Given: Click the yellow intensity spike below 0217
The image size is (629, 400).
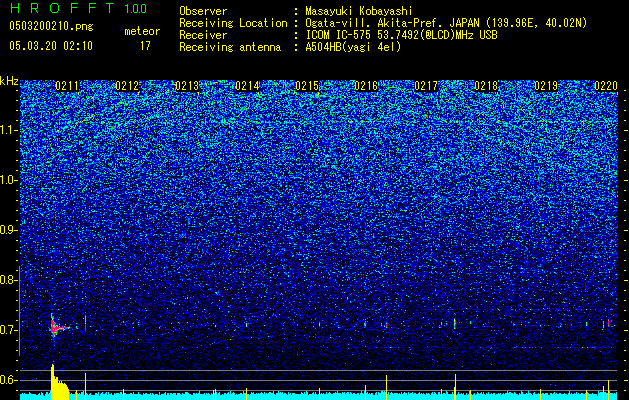Looking at the screenshot, I should [x=455, y=387].
